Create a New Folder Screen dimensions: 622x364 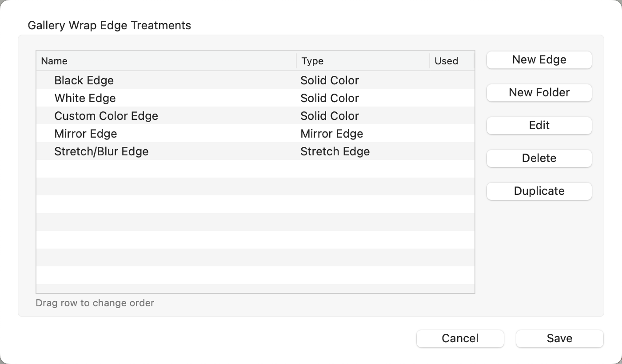(539, 93)
